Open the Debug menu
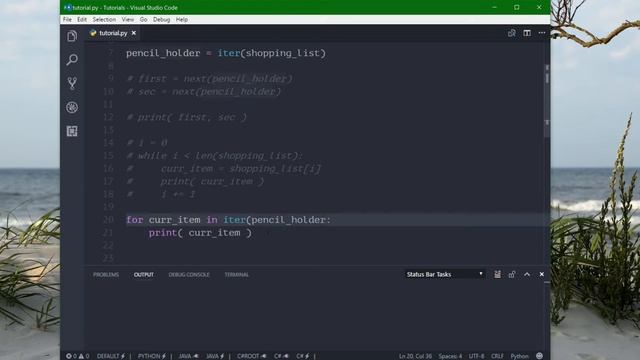Viewport: 640px width, 360px height. click(x=162, y=20)
